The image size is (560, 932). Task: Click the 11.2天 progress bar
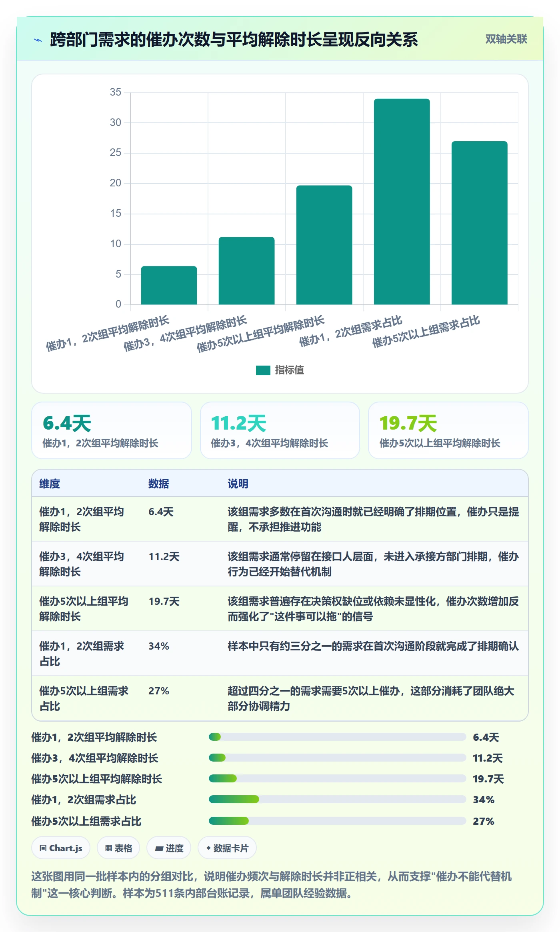coord(337,758)
